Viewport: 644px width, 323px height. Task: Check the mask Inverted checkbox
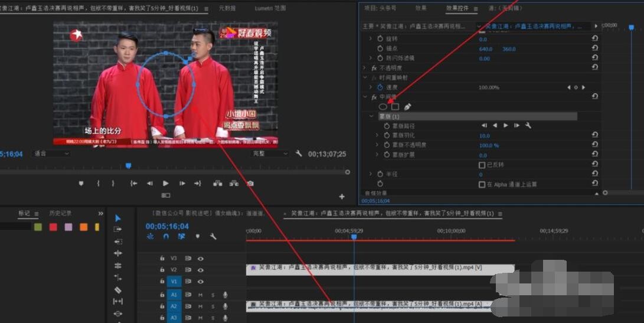point(482,165)
